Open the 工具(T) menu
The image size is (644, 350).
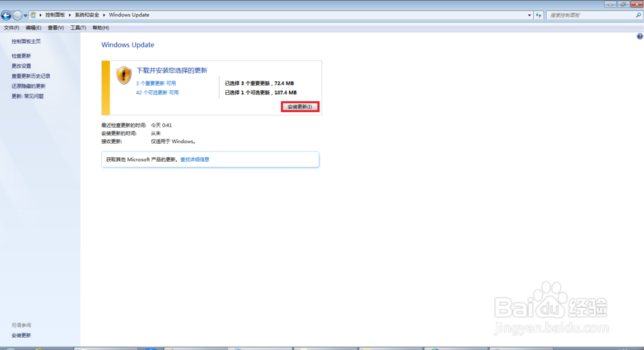(78, 28)
